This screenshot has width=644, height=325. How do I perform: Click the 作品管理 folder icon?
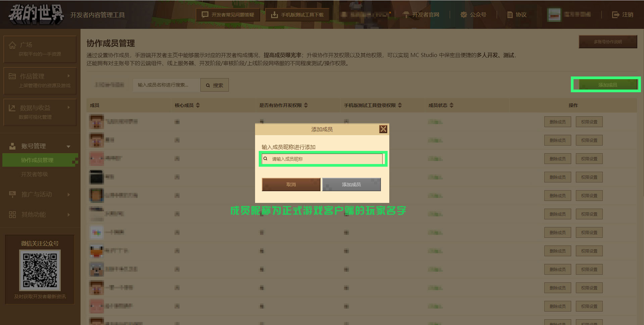tap(12, 76)
